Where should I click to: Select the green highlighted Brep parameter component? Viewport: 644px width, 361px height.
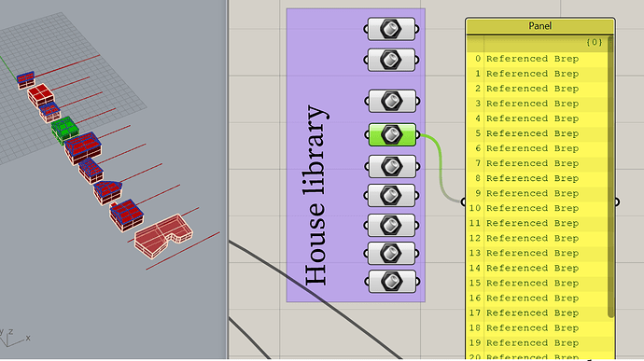coord(392,134)
